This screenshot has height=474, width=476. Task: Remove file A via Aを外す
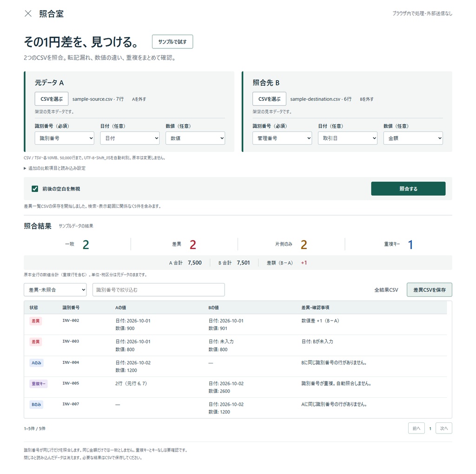(x=139, y=99)
